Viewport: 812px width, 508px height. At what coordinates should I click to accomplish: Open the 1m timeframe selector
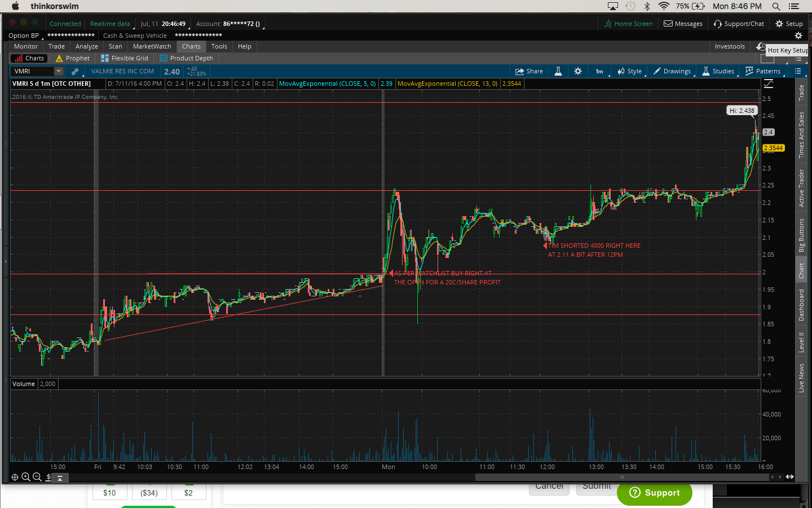[x=599, y=71]
